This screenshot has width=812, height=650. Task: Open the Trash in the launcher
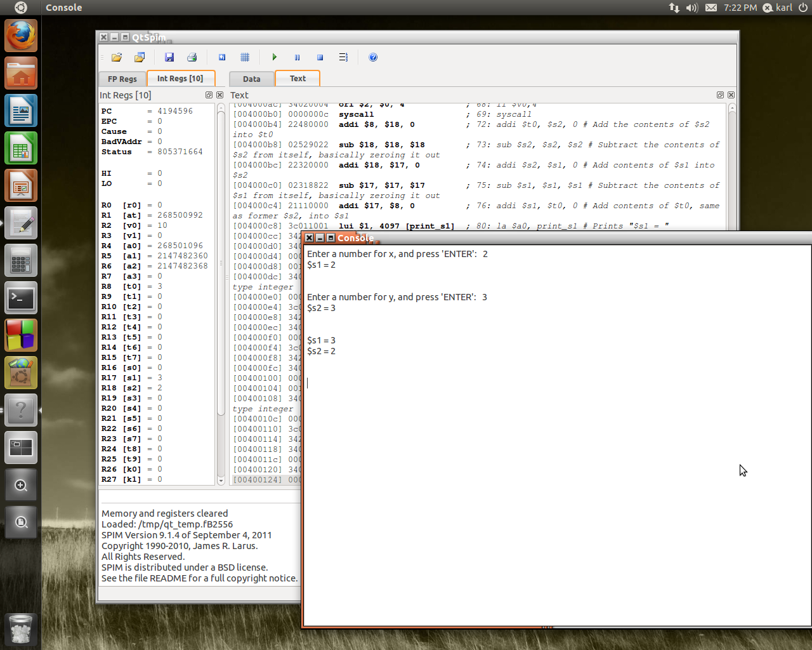[x=21, y=630]
